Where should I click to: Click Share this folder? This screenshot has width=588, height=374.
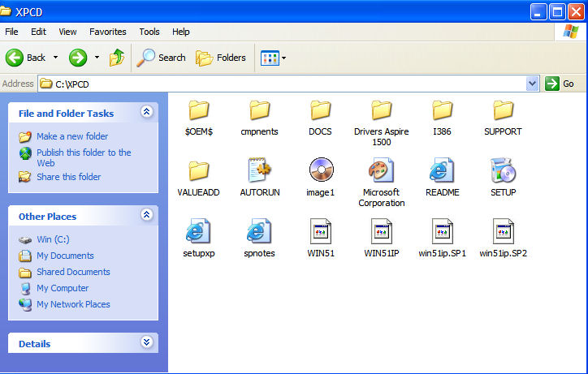[68, 177]
